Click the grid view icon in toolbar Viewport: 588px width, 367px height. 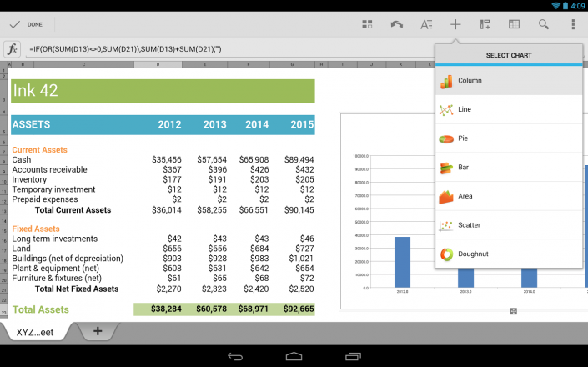coord(367,25)
